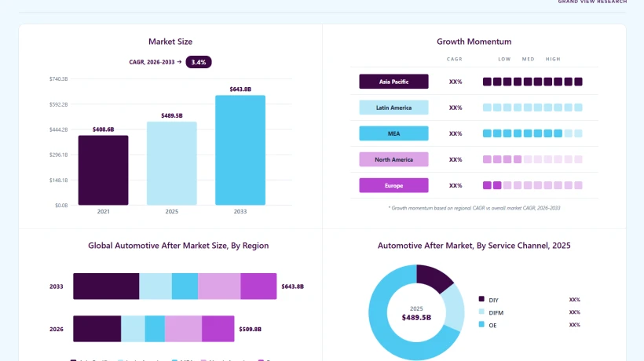644x361 pixels.
Task: Click the XX% CAGR for North America
Action: pos(456,159)
